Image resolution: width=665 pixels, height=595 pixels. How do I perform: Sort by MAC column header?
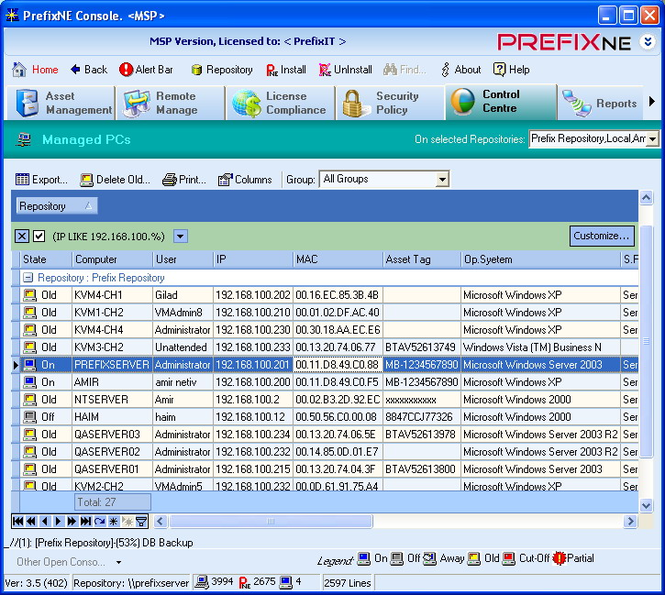pyautogui.click(x=338, y=260)
